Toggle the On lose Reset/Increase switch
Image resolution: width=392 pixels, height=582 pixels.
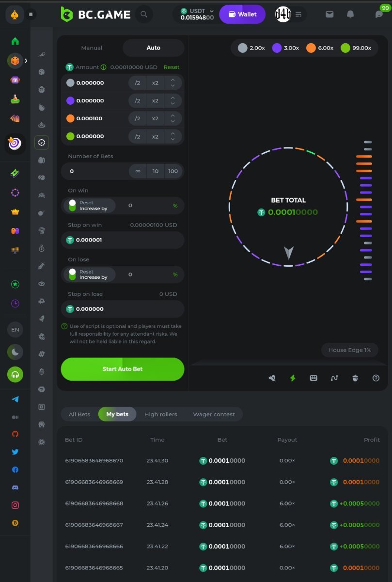(x=73, y=275)
